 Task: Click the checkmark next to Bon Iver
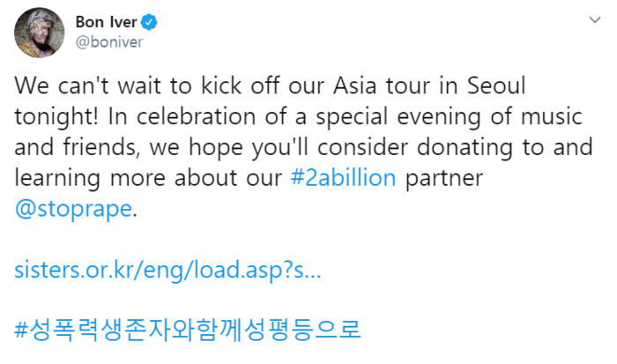click(x=149, y=22)
